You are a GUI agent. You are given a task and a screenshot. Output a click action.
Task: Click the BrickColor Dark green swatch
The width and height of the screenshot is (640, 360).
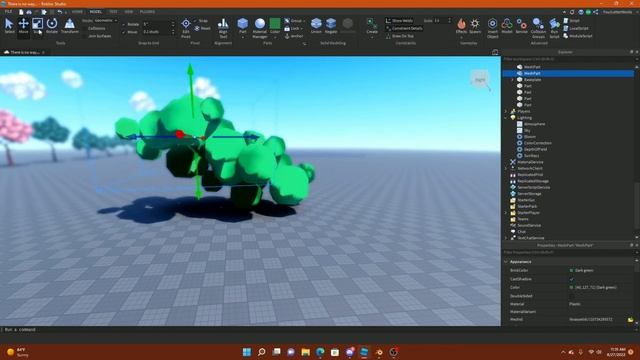[571, 271]
